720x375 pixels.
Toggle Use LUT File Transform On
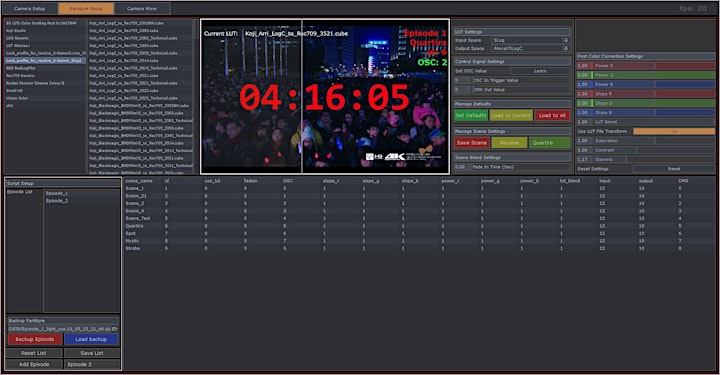click(674, 131)
